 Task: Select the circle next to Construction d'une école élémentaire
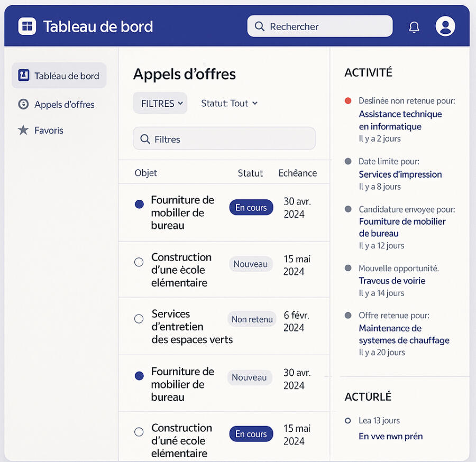tap(139, 262)
